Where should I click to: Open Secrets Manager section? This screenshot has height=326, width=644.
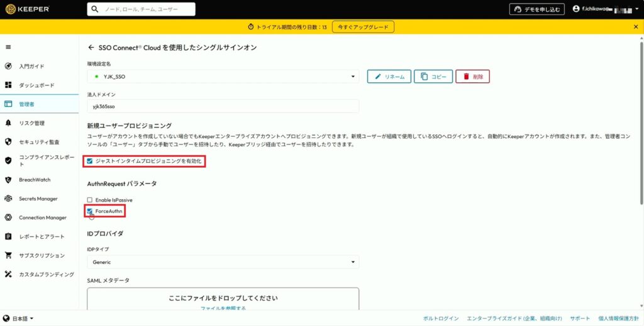pos(39,198)
